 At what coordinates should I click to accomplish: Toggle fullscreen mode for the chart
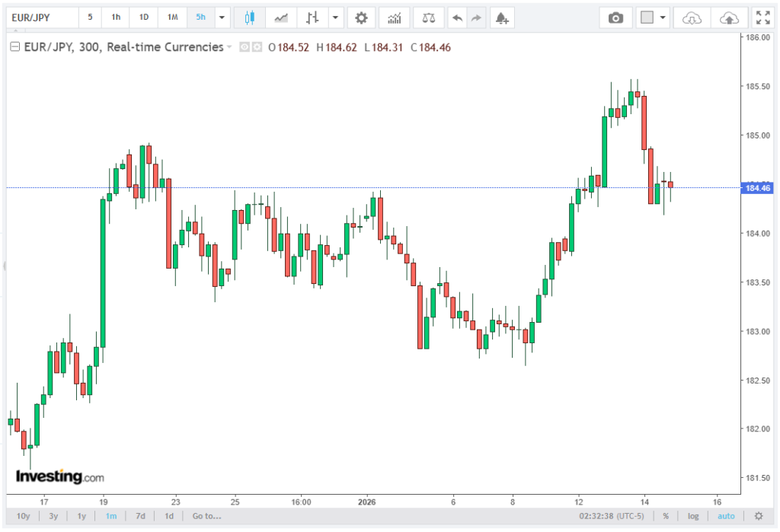(762, 18)
